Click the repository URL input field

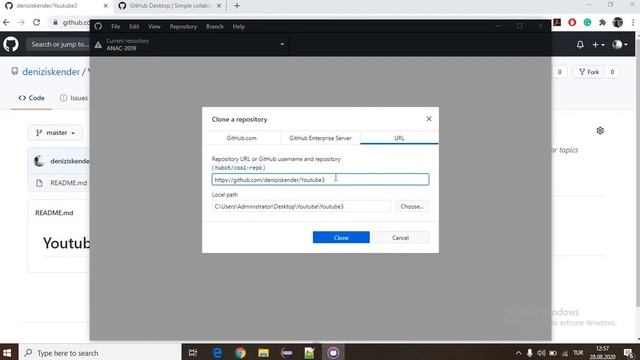point(320,180)
